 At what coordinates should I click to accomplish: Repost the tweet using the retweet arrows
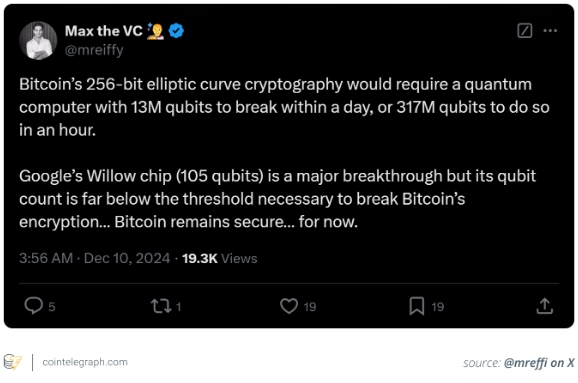click(161, 306)
